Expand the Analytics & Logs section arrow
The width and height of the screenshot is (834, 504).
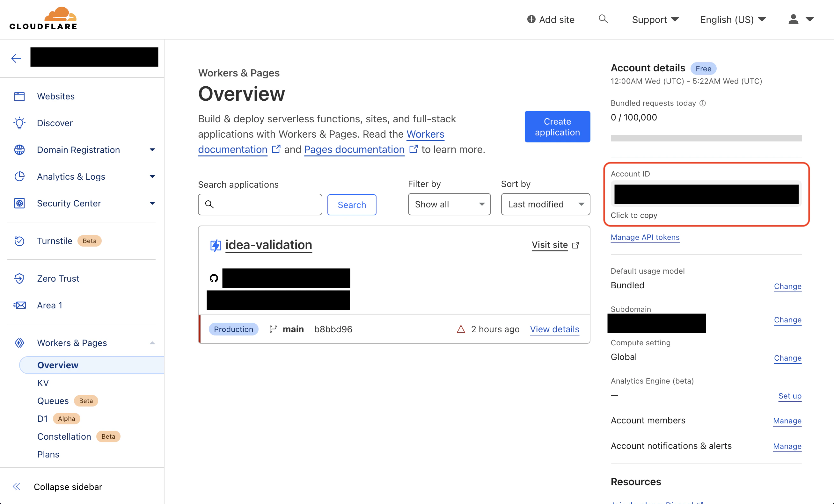(152, 176)
